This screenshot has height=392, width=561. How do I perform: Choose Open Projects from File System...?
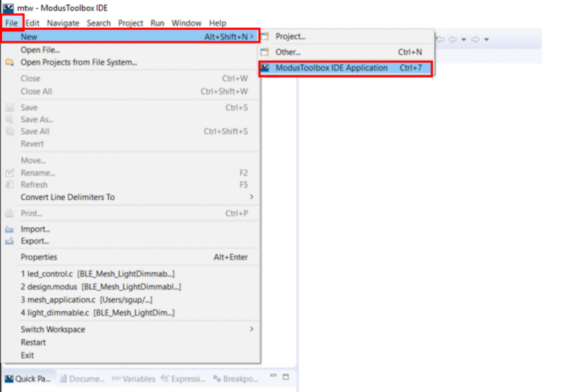tap(130, 62)
